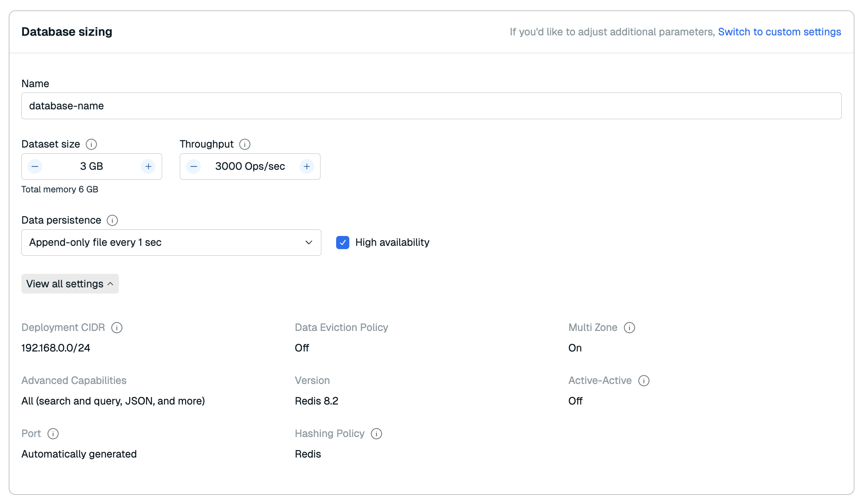This screenshot has height=504, width=864.
Task: Click the Hashing Policy info icon
Action: click(376, 434)
